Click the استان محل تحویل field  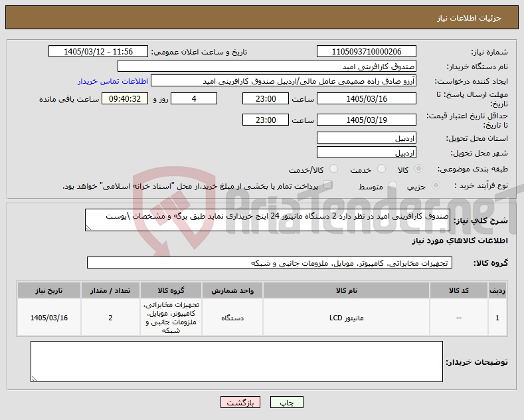366,138
